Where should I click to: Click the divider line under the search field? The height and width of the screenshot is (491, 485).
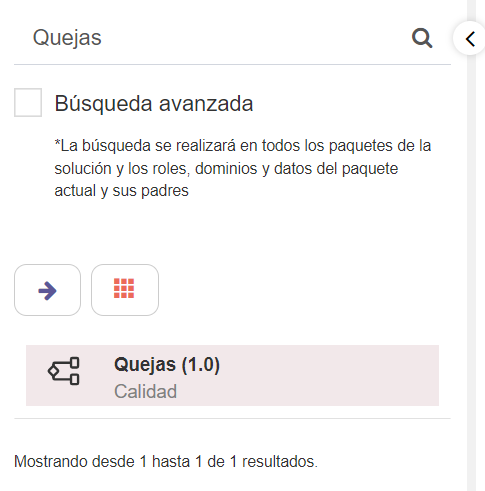pos(232,64)
